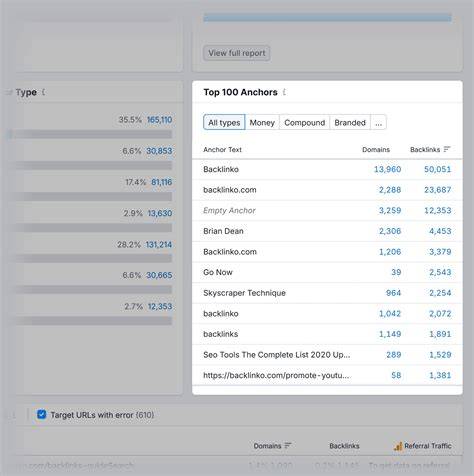Click the View full report button
Image resolution: width=474 pixels, height=476 pixels.
pos(237,53)
